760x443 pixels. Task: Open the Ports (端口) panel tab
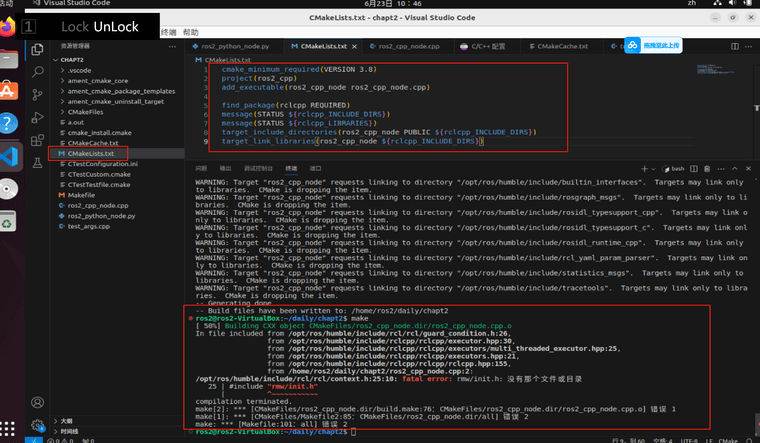tap(316, 169)
